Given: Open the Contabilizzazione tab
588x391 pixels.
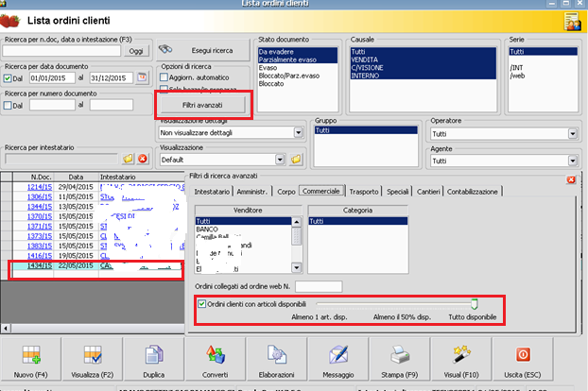Looking at the screenshot, I should 473,192.
